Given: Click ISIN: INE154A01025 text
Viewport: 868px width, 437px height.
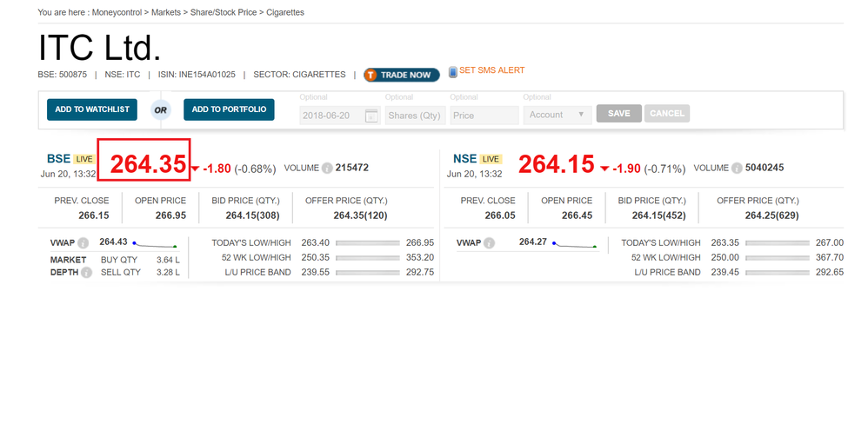Looking at the screenshot, I should 197,75.
